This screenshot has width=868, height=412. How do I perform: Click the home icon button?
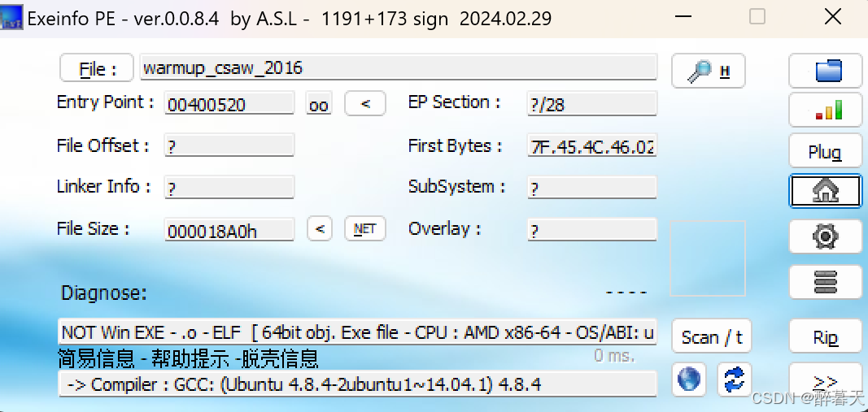(825, 191)
